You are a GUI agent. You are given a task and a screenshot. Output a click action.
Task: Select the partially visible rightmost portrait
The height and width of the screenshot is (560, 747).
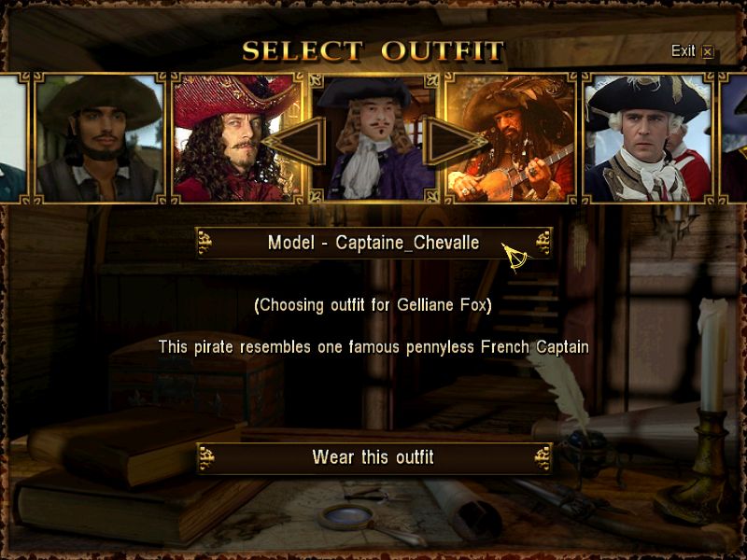click(733, 138)
